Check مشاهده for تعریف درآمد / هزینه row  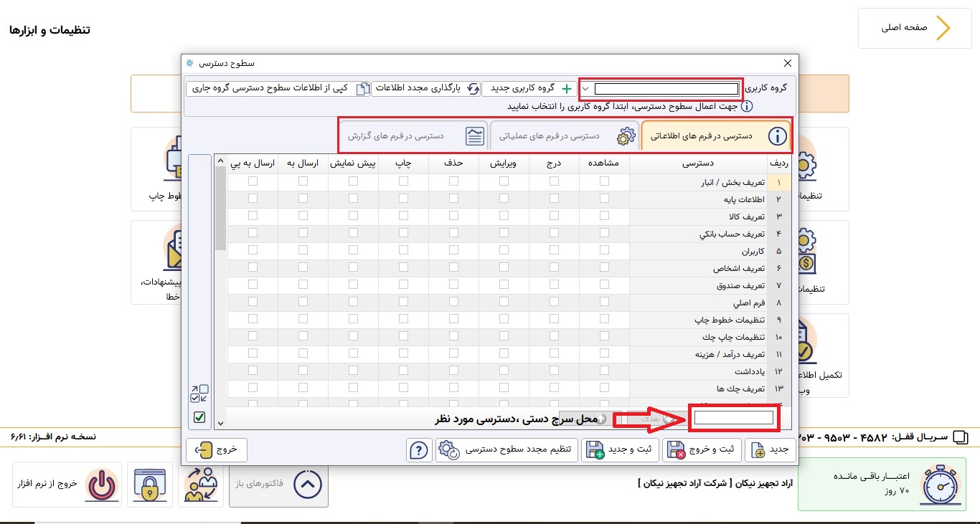pyautogui.click(x=604, y=353)
